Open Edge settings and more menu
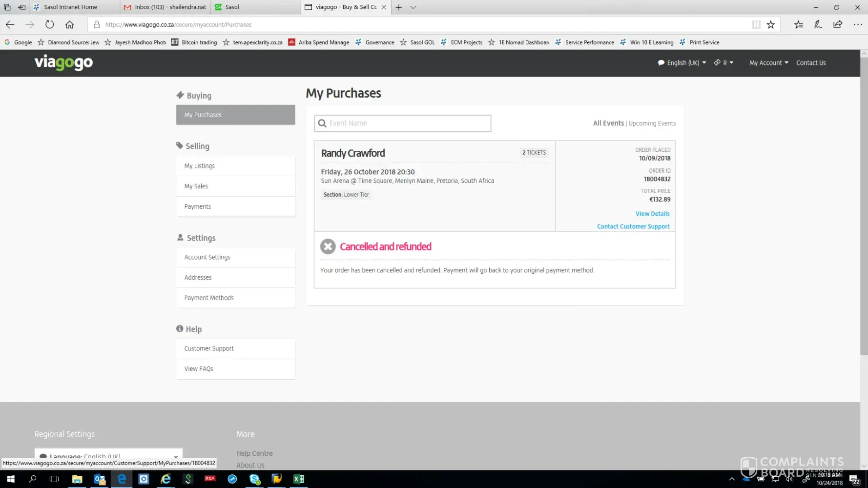Screen dimensions: 868x488 (858, 24)
